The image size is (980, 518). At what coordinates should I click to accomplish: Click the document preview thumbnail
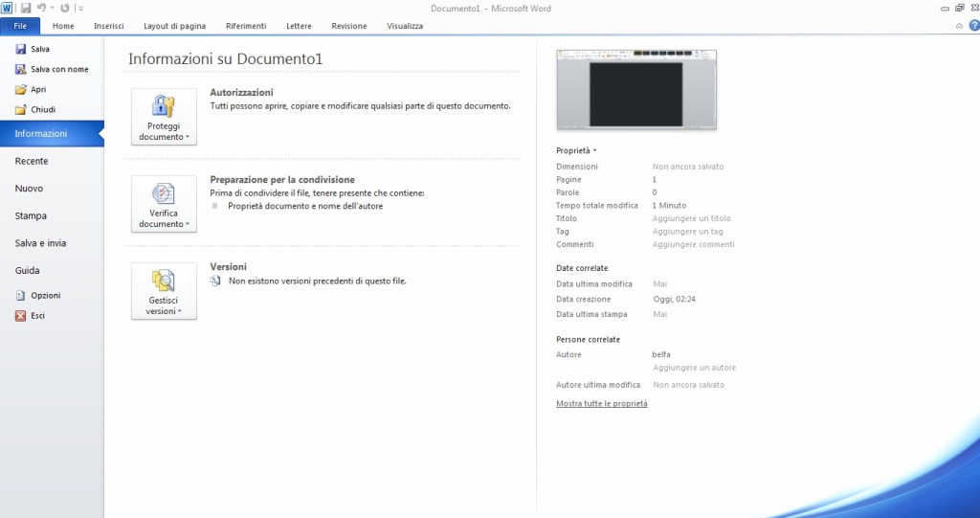point(636,90)
